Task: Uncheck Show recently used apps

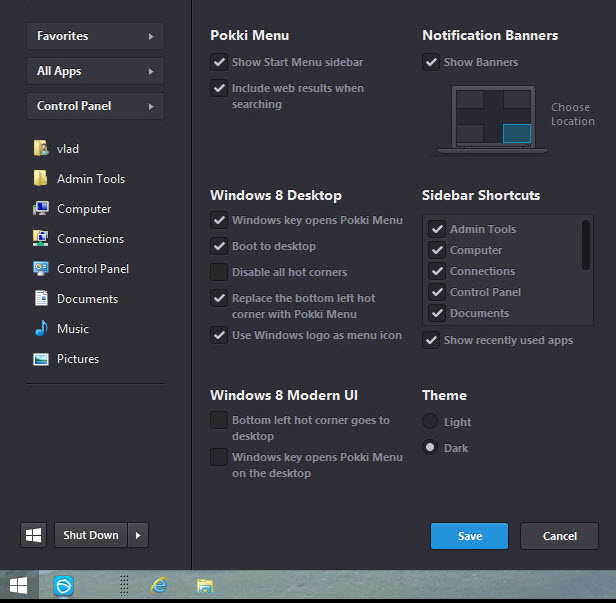Action: click(x=431, y=340)
